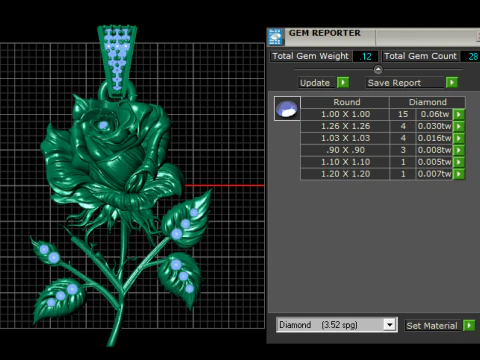The width and height of the screenshot is (480, 360).
Task: Click the Round column header
Action: coord(345,102)
